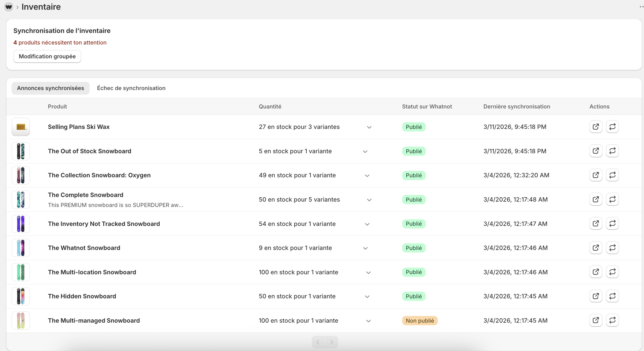Open Selling Plans Ski Wax external link

(596, 127)
